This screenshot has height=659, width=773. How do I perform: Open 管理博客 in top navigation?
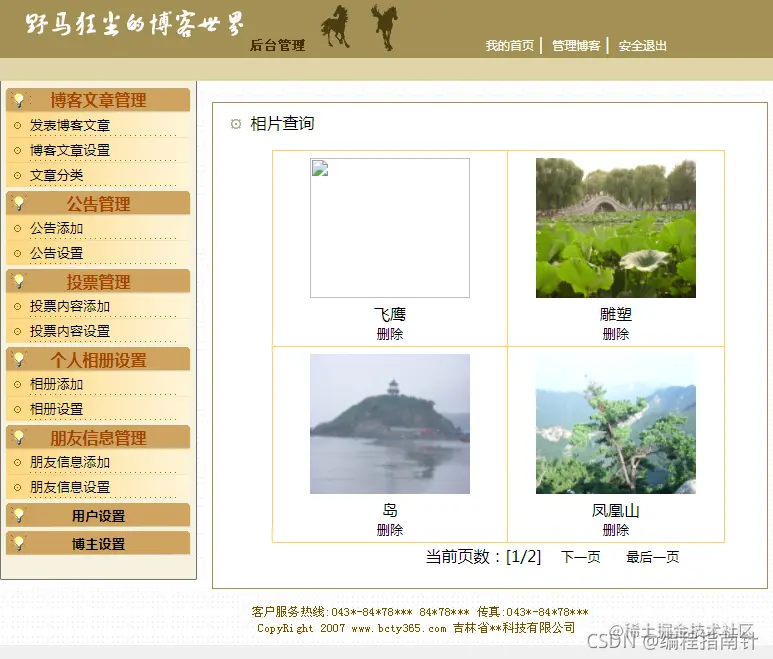click(x=576, y=46)
